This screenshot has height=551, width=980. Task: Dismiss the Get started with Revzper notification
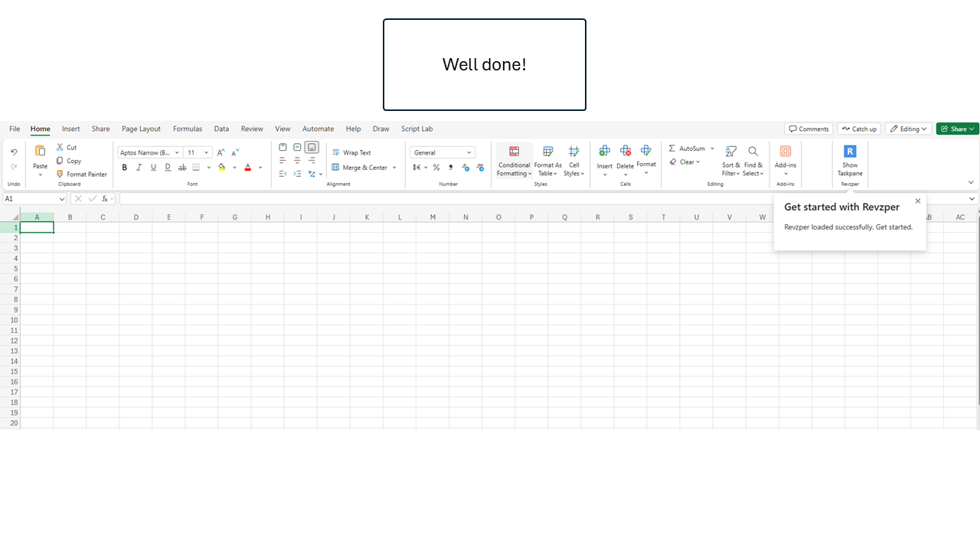[917, 201]
